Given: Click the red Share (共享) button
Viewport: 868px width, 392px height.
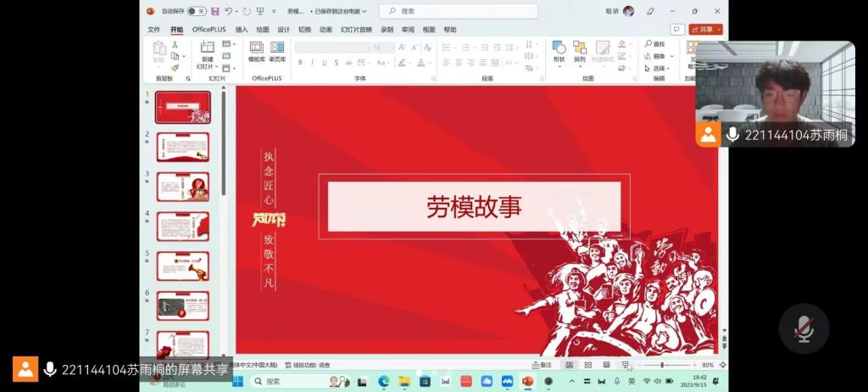Looking at the screenshot, I should 704,29.
